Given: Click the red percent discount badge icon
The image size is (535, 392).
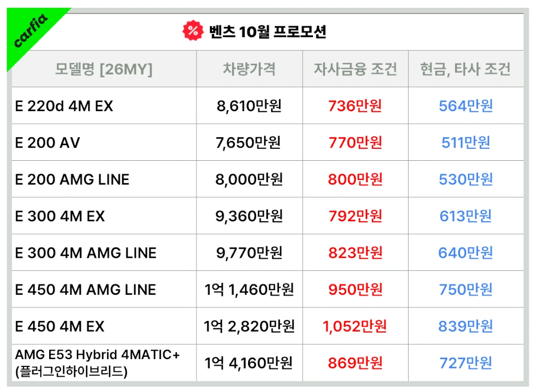Looking at the screenshot, I should pyautogui.click(x=193, y=31).
